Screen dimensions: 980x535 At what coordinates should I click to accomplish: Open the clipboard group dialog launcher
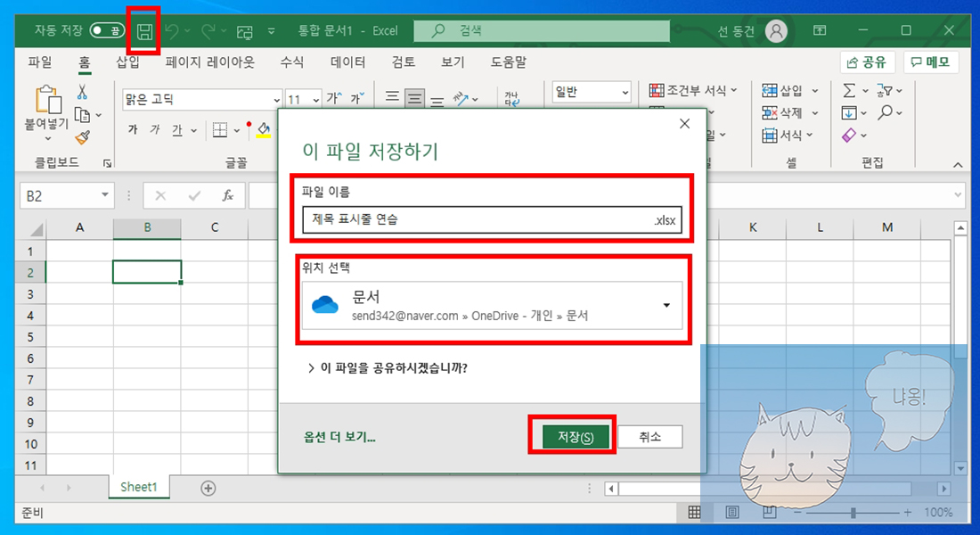[x=107, y=163]
